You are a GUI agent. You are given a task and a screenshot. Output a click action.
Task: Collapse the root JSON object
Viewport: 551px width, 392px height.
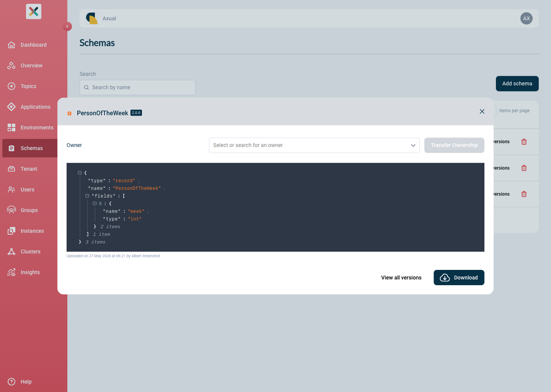click(x=80, y=173)
